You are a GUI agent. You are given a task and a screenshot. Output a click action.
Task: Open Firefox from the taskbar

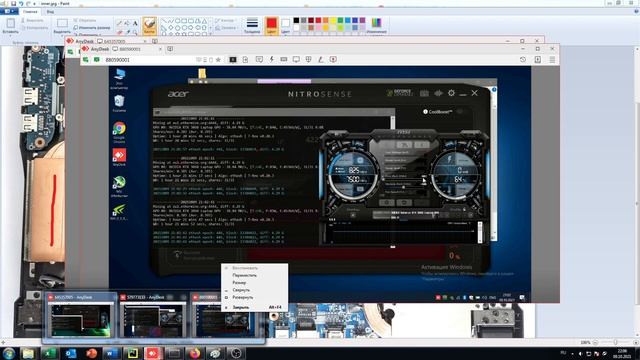pyautogui.click(x=195, y=353)
